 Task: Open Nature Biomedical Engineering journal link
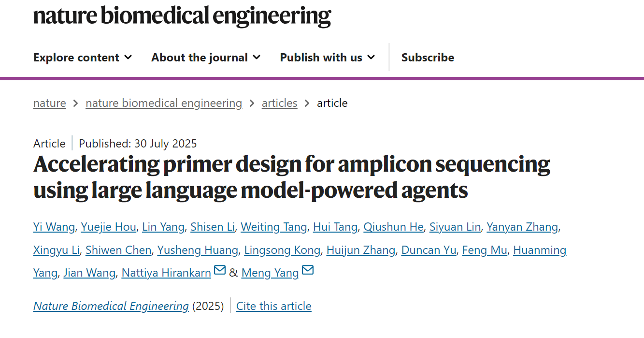pos(111,306)
